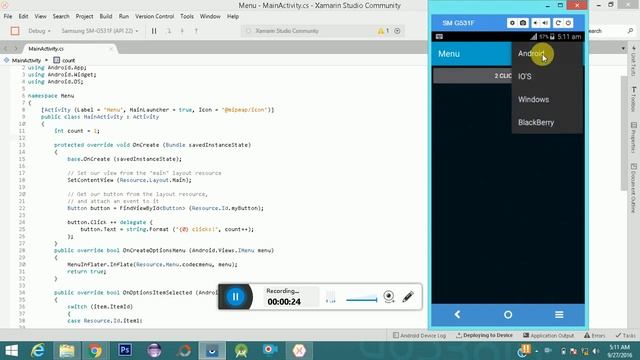Expand the MainActivity class breadcrumb
This screenshot has height=360, width=640.
pos(26,60)
